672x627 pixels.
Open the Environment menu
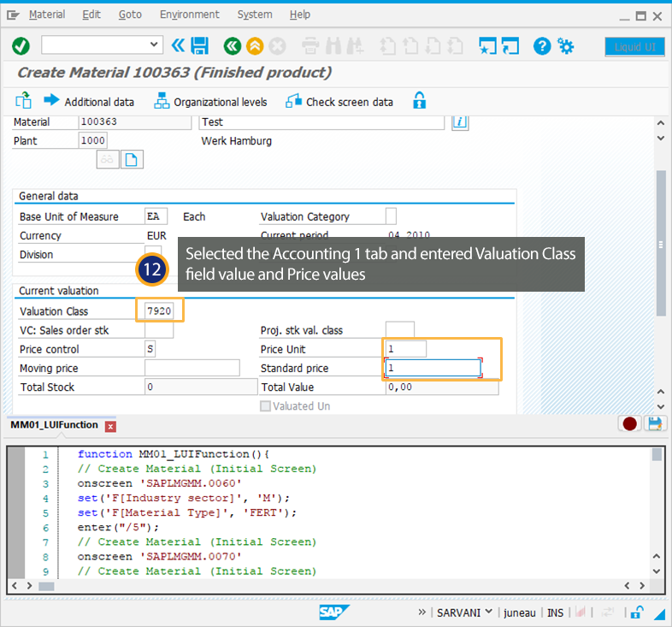coord(190,15)
